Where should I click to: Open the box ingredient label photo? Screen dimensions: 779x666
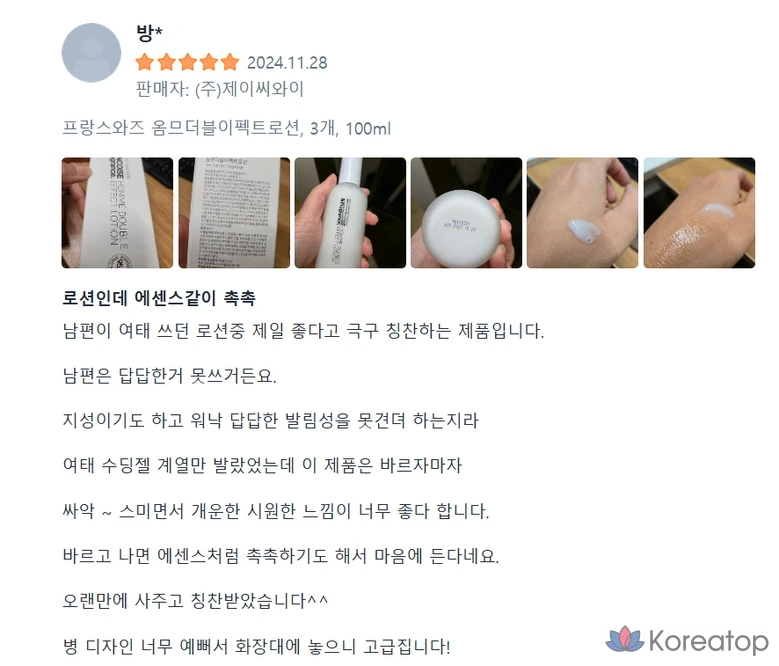234,213
